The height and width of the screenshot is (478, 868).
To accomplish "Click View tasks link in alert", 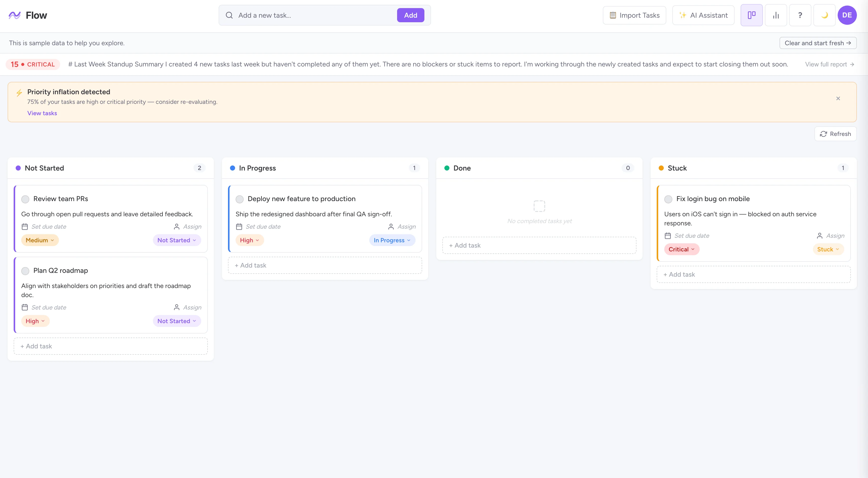I will 42,113.
